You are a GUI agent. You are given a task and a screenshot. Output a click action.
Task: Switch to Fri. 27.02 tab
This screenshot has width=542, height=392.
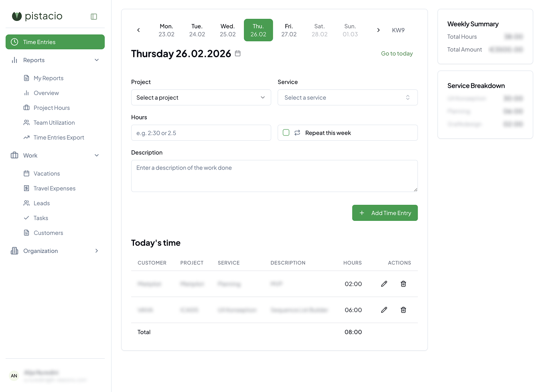tap(289, 30)
